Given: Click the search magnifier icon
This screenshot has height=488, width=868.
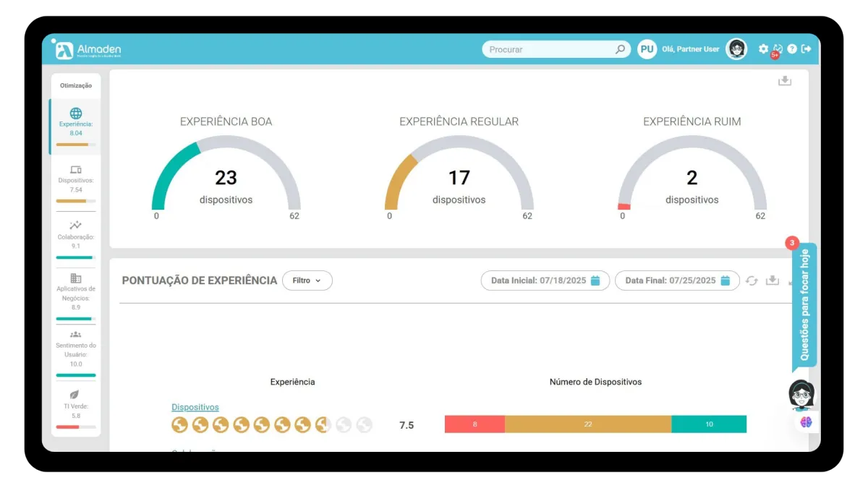Looking at the screenshot, I should pos(620,49).
